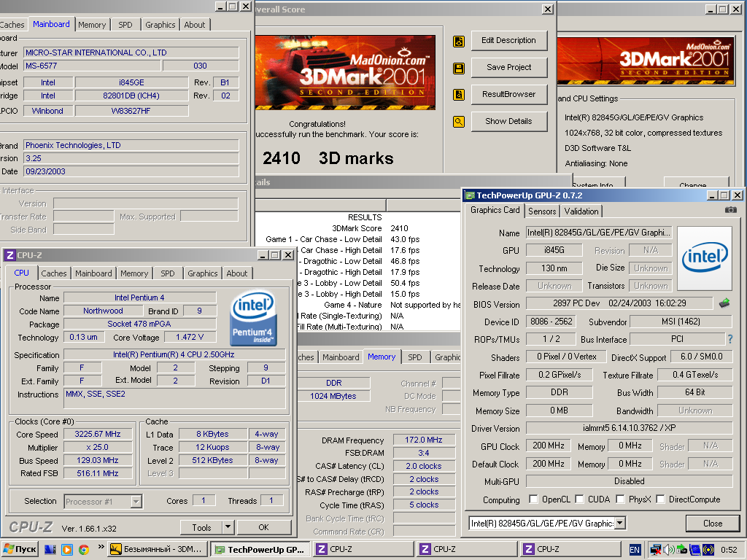
Task: Click the GPU-Z camera screenshot icon
Action: click(x=730, y=210)
